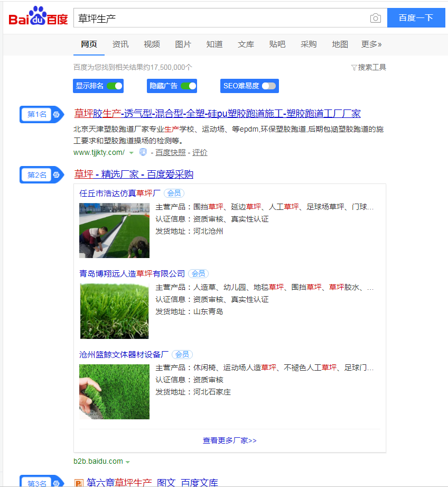Click the verification shield icon next to tjjkty.com
Screen dimensions: 448x487
[x=143, y=152]
